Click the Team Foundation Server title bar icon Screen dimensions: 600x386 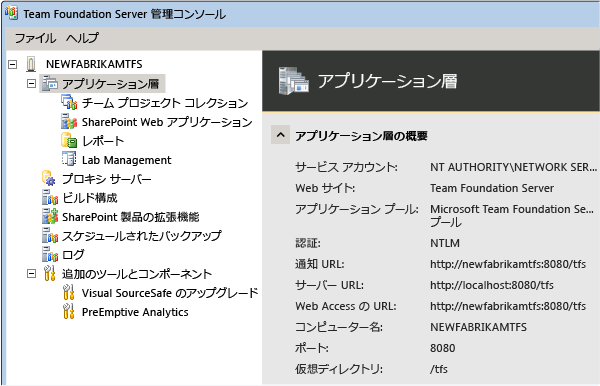tap(11, 13)
